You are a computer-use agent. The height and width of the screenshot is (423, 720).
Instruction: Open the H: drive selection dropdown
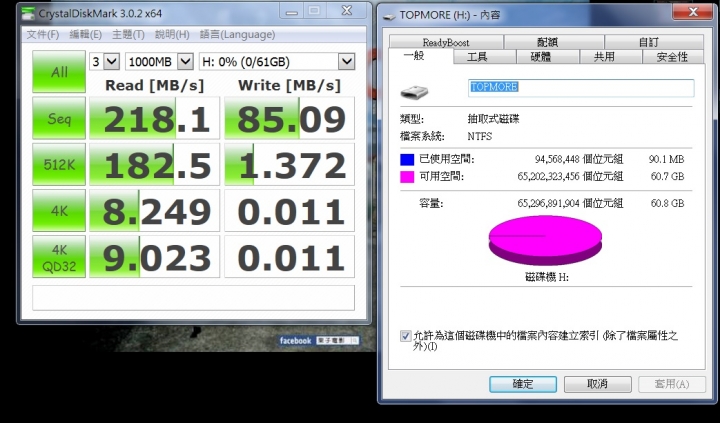point(277,62)
